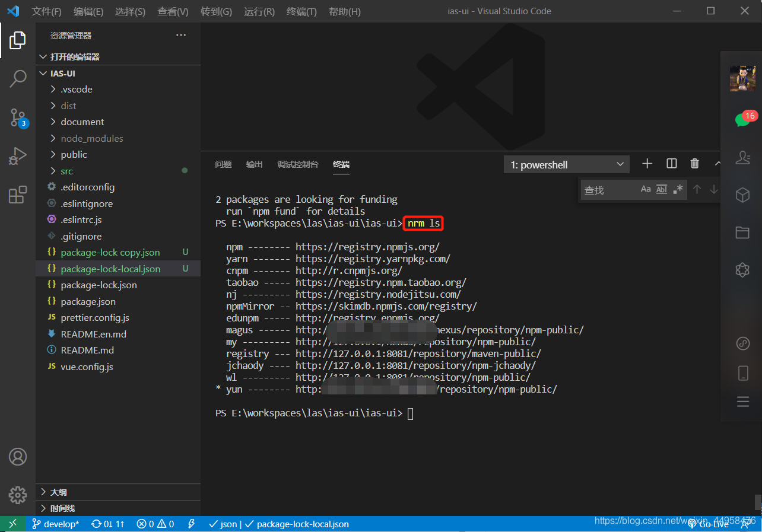762x532 pixels.
Task: Toggle match whole word in terminal find
Action: (x=662, y=189)
